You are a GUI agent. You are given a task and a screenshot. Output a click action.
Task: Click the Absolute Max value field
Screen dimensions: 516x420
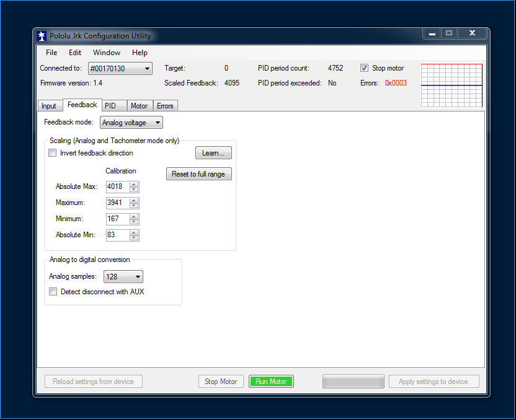[118, 186]
